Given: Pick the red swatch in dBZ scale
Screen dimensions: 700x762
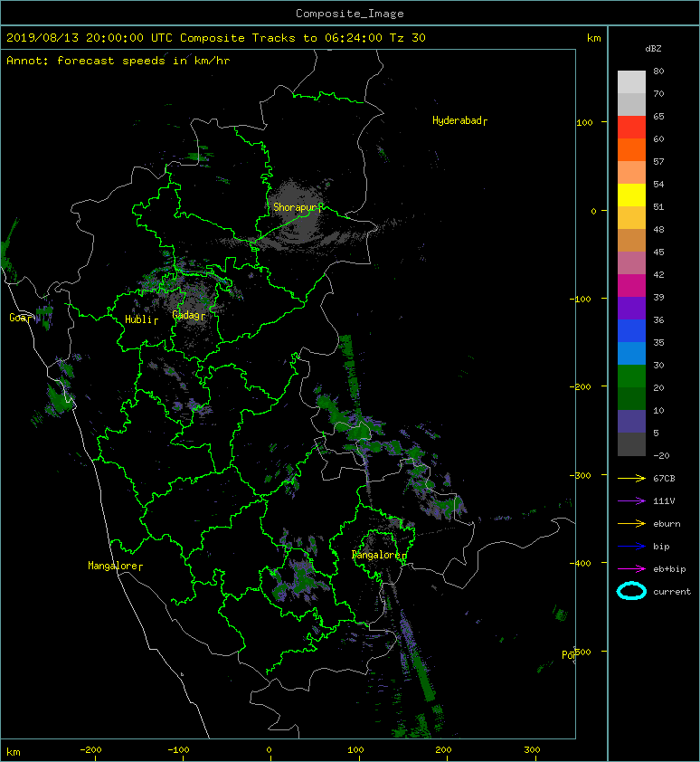Looking at the screenshot, I should pyautogui.click(x=631, y=128).
